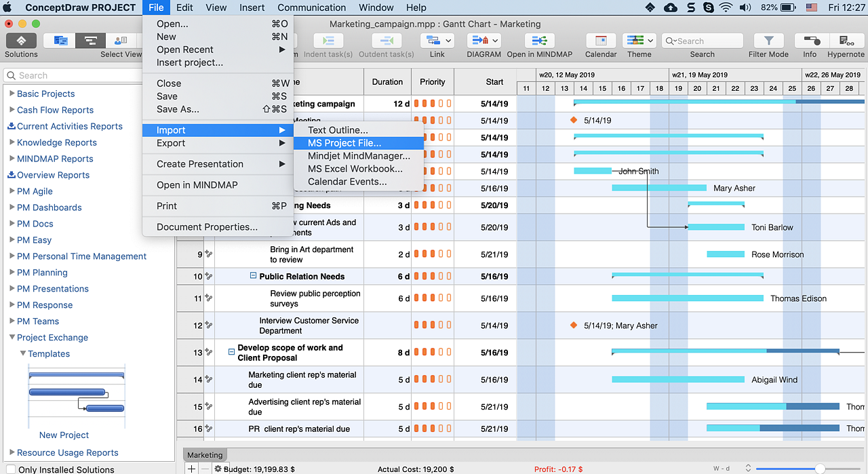Click the Calendar toolbar icon
Image resolution: width=868 pixels, height=474 pixels.
(601, 41)
